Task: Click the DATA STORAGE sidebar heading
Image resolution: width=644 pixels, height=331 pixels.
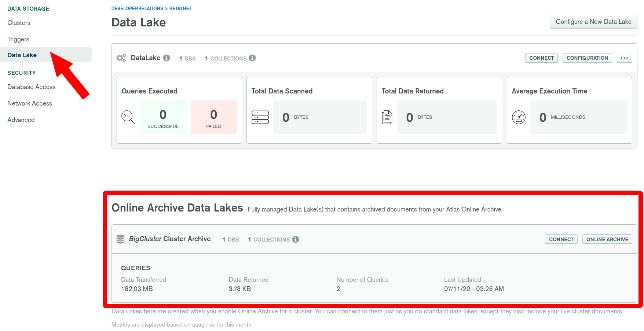Action: coord(28,9)
